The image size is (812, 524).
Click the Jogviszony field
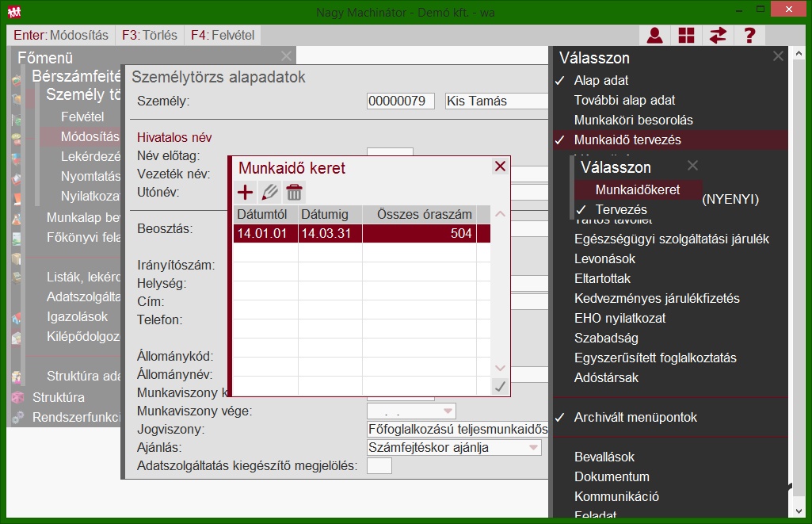pos(457,429)
